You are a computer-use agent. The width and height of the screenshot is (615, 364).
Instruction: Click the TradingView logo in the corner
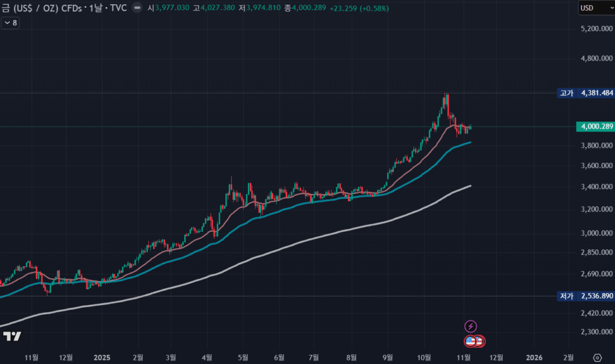pyautogui.click(x=12, y=336)
